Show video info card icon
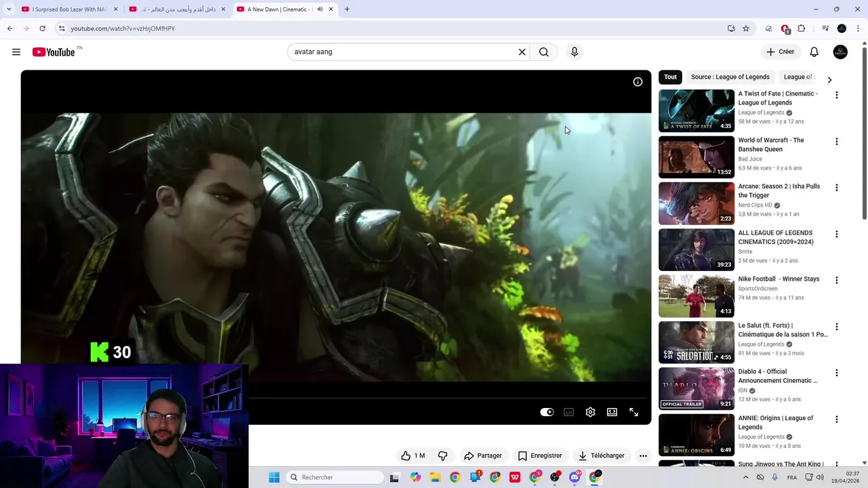Viewport: 868px width, 488px height. tap(637, 82)
